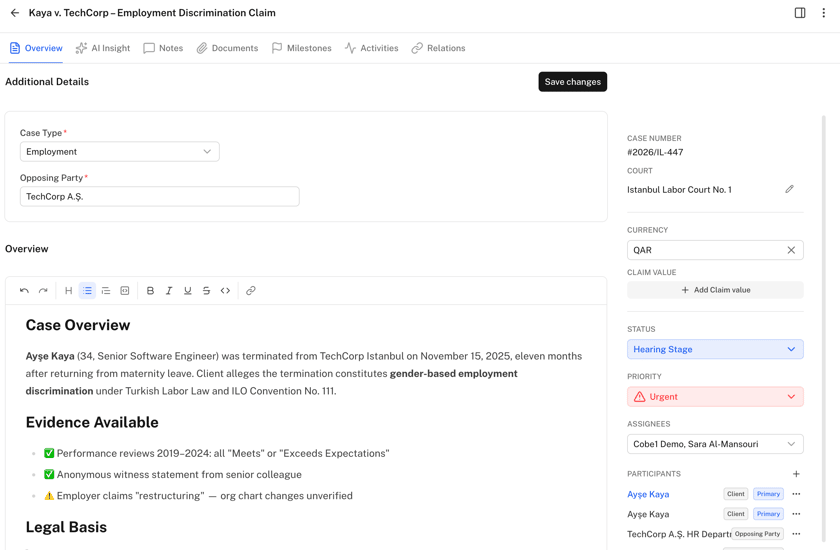Toggle numbered list formatting

[106, 291]
